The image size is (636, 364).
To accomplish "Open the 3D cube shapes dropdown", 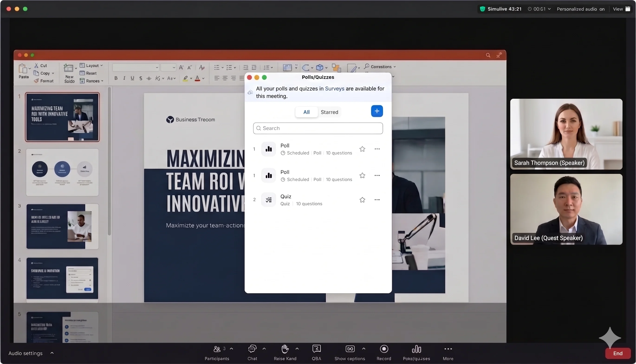I will pyautogui.click(x=326, y=68).
